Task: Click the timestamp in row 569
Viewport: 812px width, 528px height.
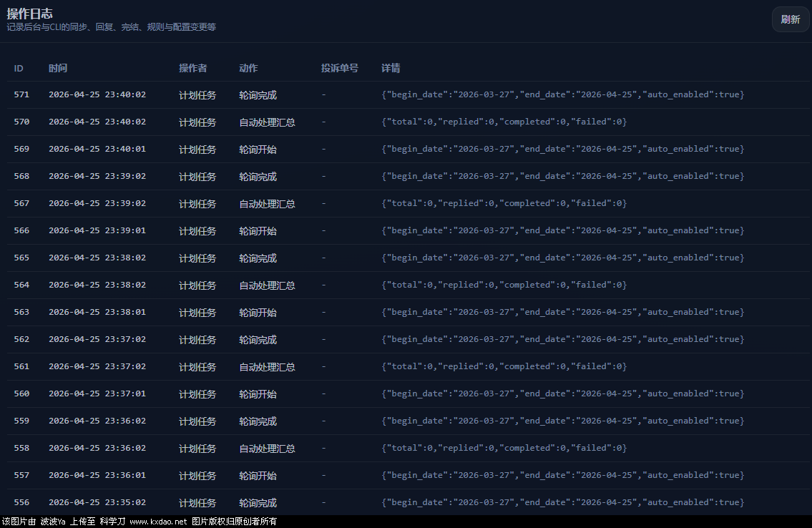Action: click(x=97, y=150)
